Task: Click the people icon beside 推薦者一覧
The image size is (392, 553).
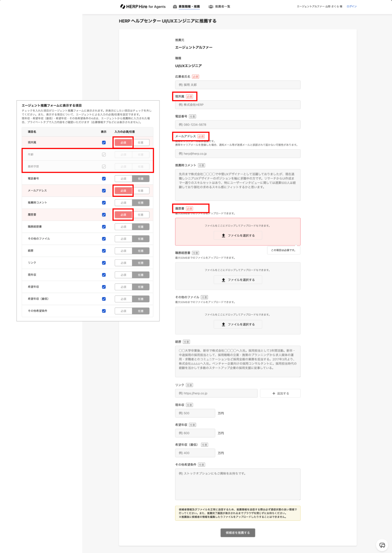Action: pyautogui.click(x=211, y=6)
